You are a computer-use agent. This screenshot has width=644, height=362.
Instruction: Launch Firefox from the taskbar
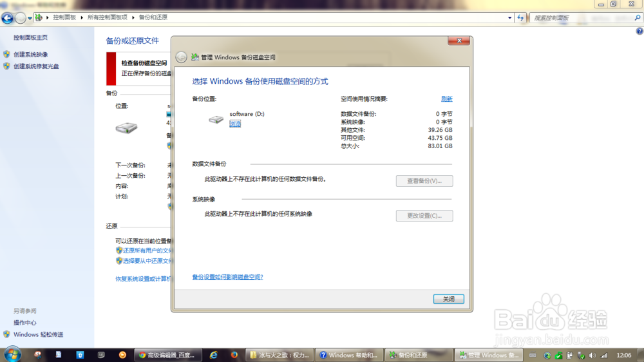click(234, 355)
